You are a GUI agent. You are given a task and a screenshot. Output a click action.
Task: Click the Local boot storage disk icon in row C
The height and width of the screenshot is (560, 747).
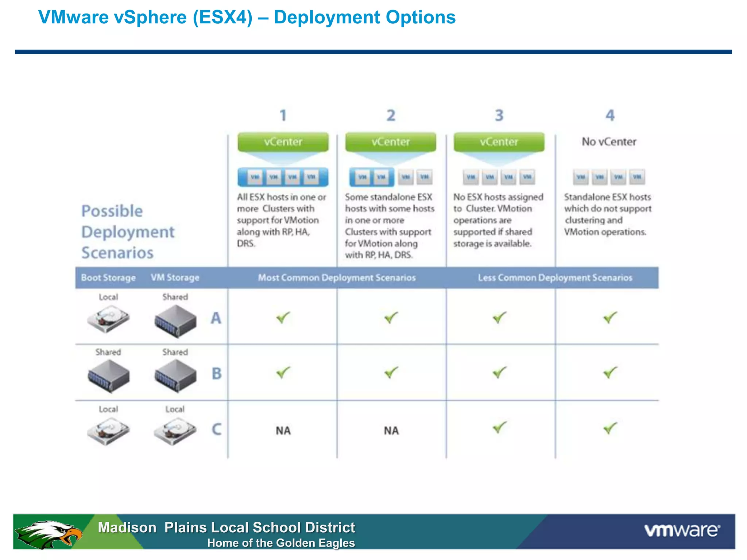108,431
